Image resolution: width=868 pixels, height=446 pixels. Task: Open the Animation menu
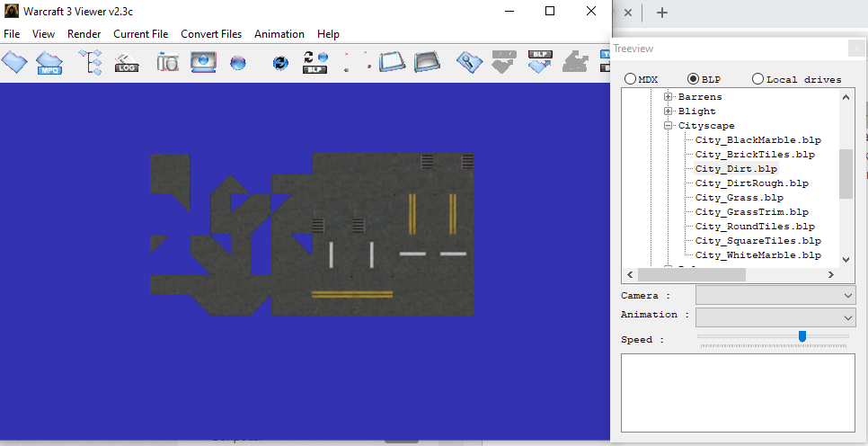click(279, 34)
